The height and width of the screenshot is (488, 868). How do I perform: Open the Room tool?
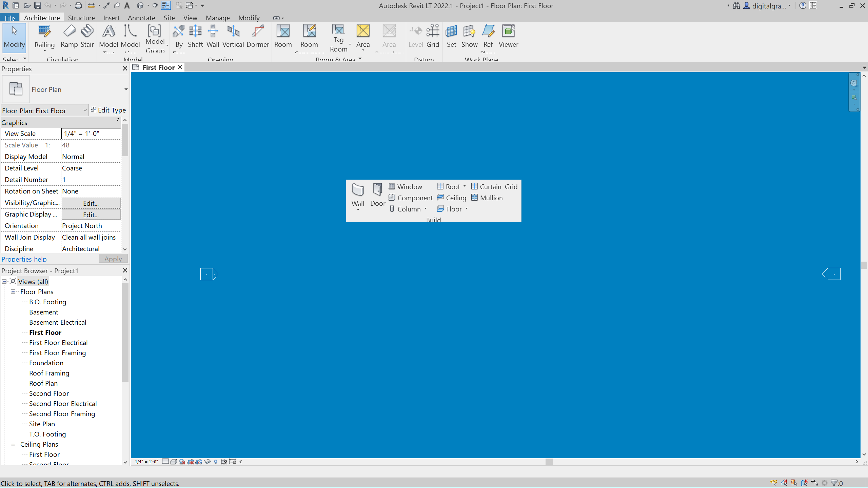(x=283, y=36)
